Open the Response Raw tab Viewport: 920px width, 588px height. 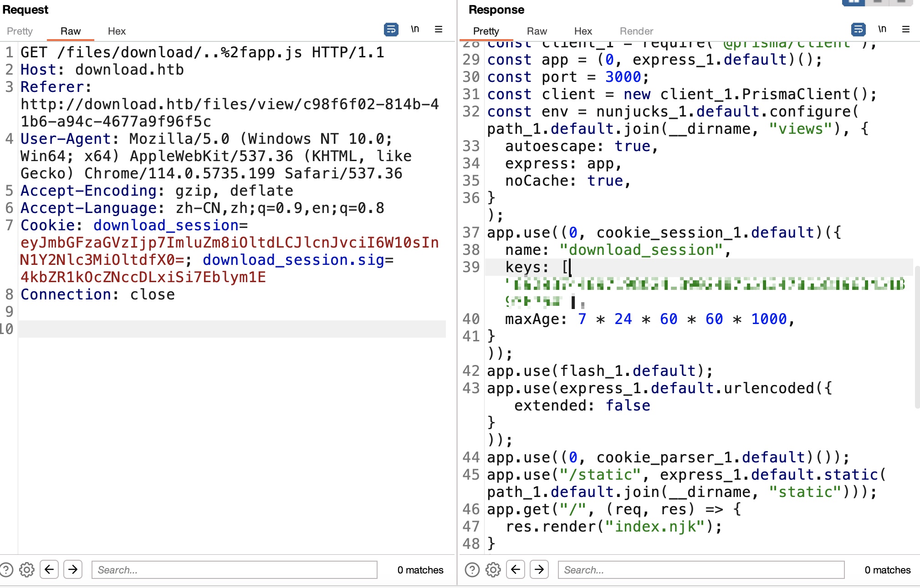click(537, 31)
